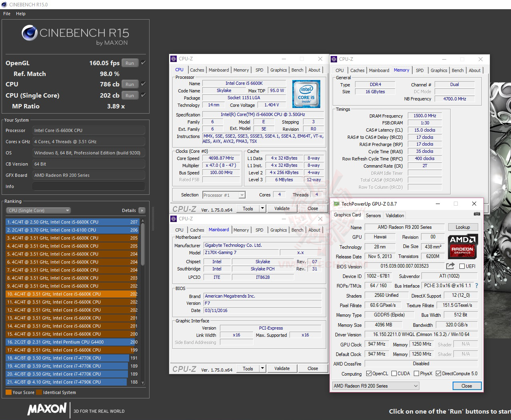Toggle the OpenGL test checkbox
The image size is (511, 420).
143,63
